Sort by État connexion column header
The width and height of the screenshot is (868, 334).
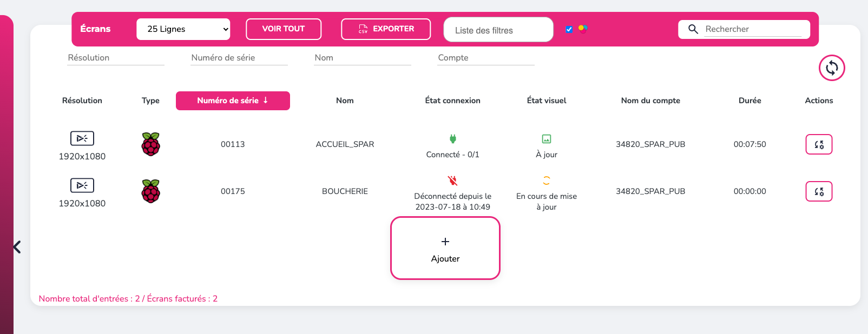pos(452,101)
